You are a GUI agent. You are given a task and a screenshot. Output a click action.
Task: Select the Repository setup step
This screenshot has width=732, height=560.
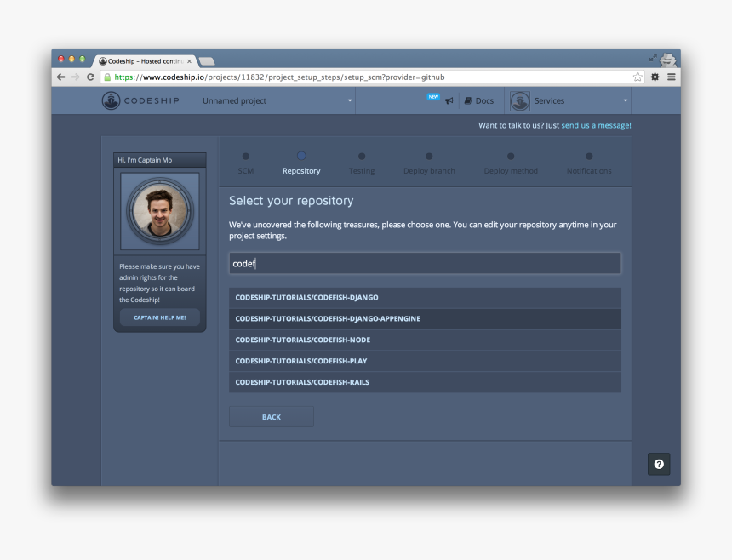point(301,163)
